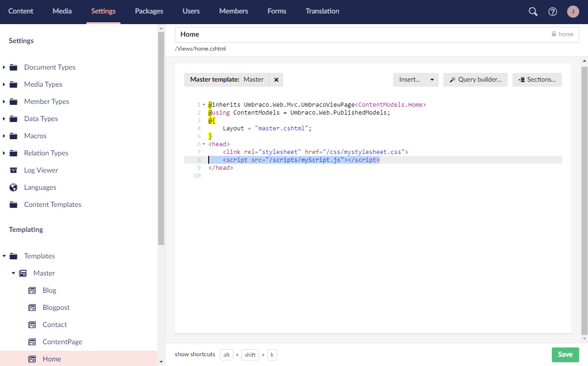Viewport: 588px width, 366px height.
Task: Go to the Packages section
Action: [x=149, y=12]
